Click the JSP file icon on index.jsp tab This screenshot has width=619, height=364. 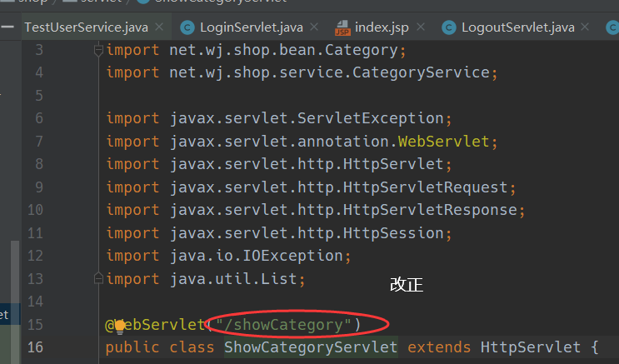pos(342,27)
